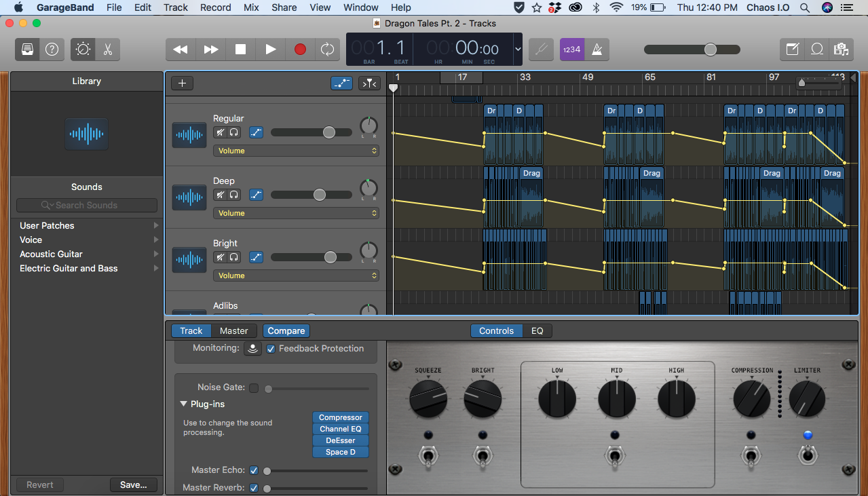Select the Regular track waveform icon

tap(189, 135)
